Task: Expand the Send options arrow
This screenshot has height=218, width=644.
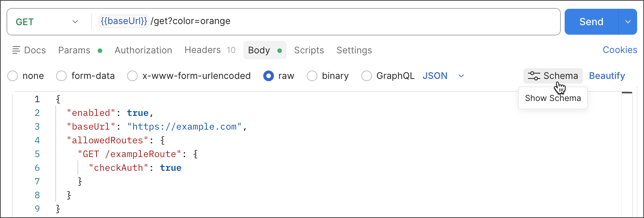Action: [628, 22]
